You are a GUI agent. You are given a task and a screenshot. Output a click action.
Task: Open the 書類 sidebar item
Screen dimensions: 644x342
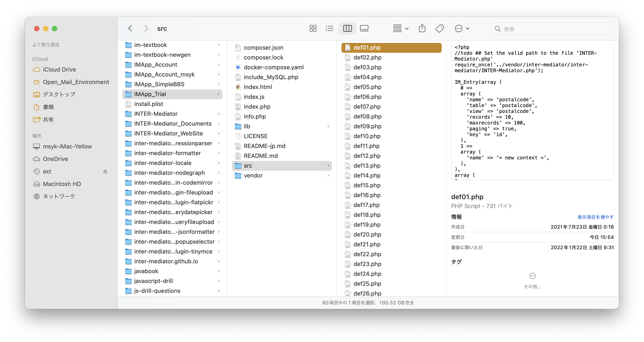(48, 107)
